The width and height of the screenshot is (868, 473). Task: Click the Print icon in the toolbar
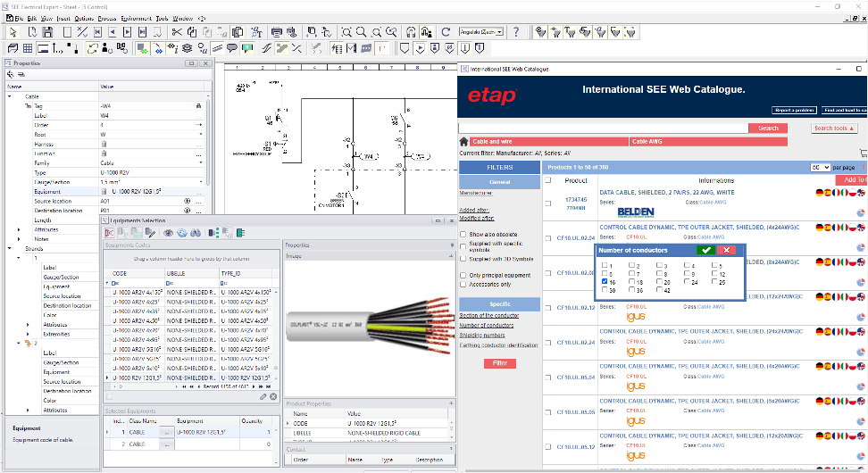277,32
